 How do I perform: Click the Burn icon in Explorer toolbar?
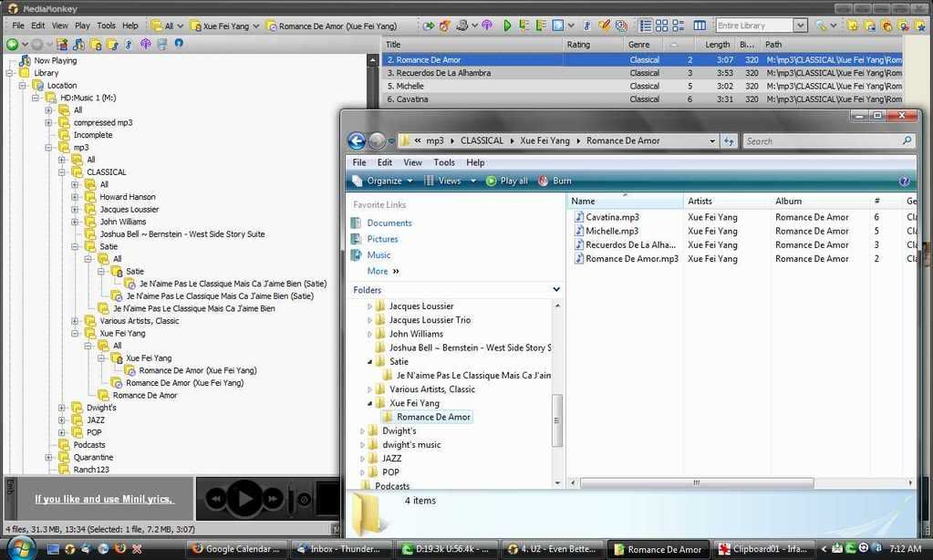(544, 181)
